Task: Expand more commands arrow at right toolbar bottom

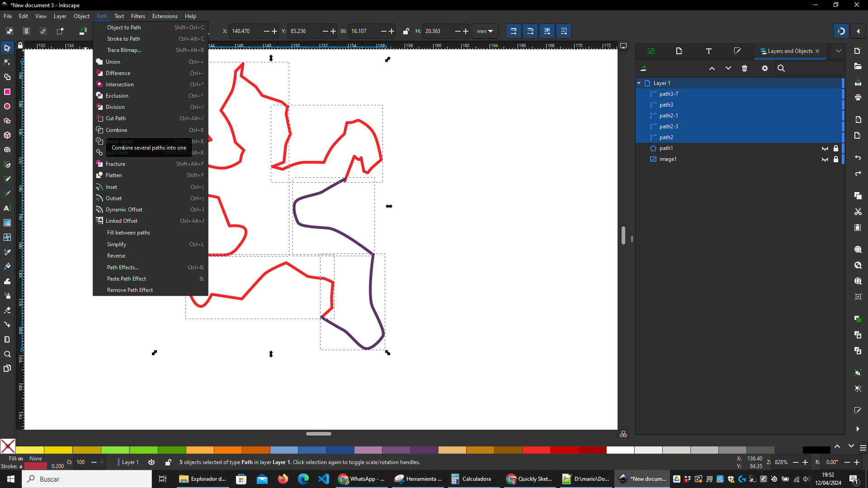Action: tap(858, 429)
